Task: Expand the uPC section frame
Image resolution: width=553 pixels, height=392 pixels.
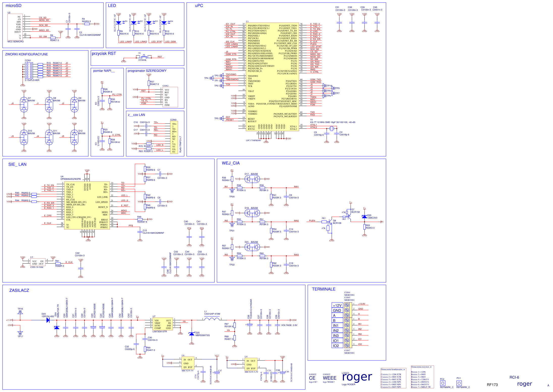Action: click(x=198, y=6)
